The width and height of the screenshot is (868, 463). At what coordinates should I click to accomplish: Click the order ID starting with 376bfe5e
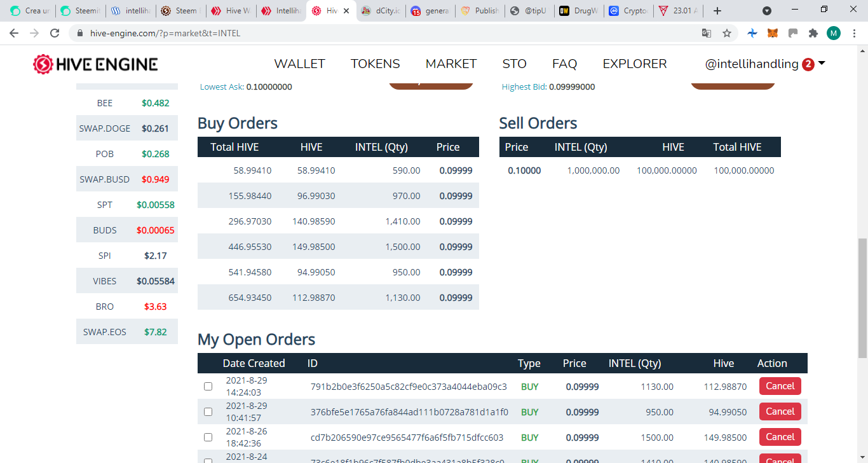pyautogui.click(x=409, y=412)
